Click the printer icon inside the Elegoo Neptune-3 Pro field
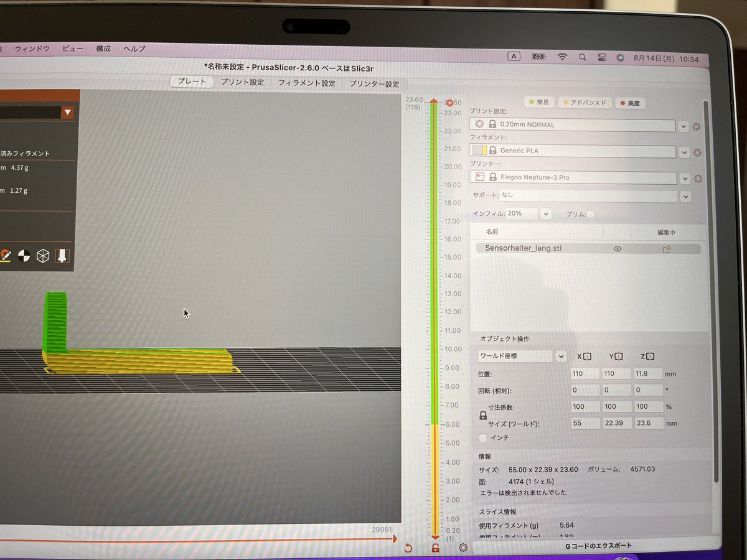 coord(479,177)
